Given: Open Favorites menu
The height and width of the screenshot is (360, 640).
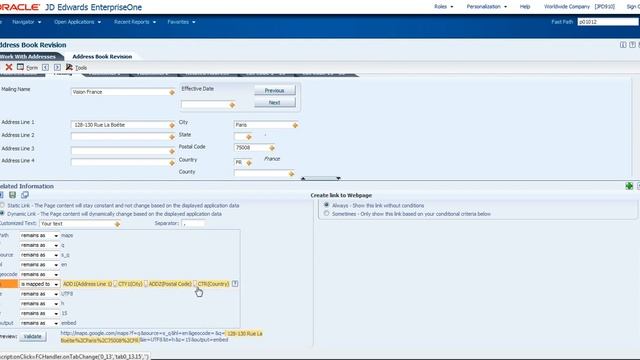Looking at the screenshot, I should [181, 22].
